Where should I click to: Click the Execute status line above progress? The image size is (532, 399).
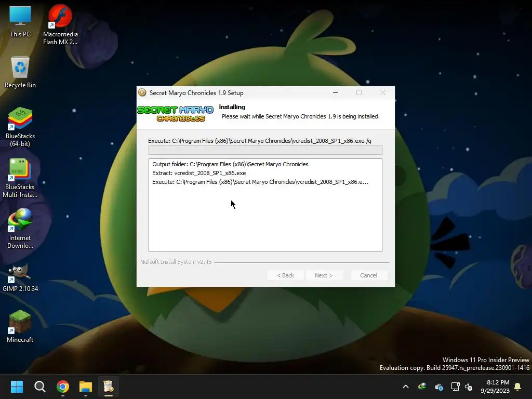click(x=260, y=141)
